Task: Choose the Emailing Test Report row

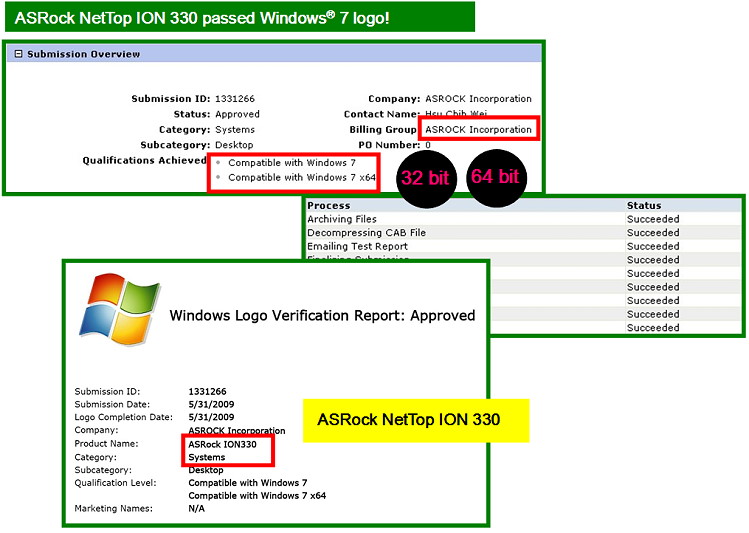Action: coord(357,246)
